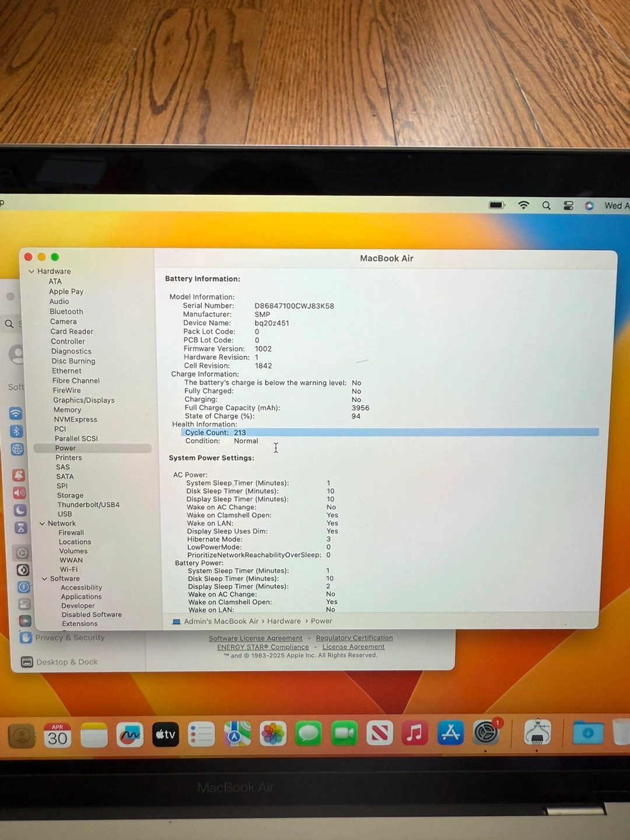The width and height of the screenshot is (630, 840).
Task: Collapse the Network section
Action: [42, 524]
